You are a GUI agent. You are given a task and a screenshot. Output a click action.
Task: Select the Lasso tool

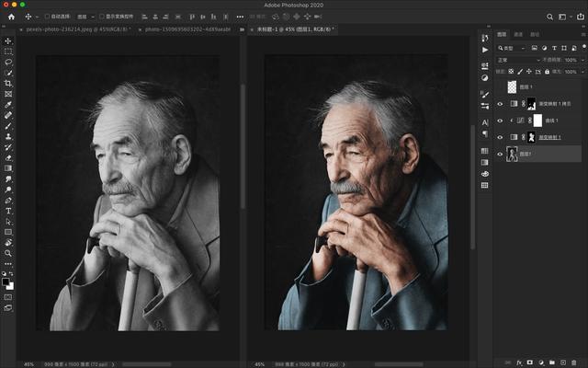(x=8, y=62)
